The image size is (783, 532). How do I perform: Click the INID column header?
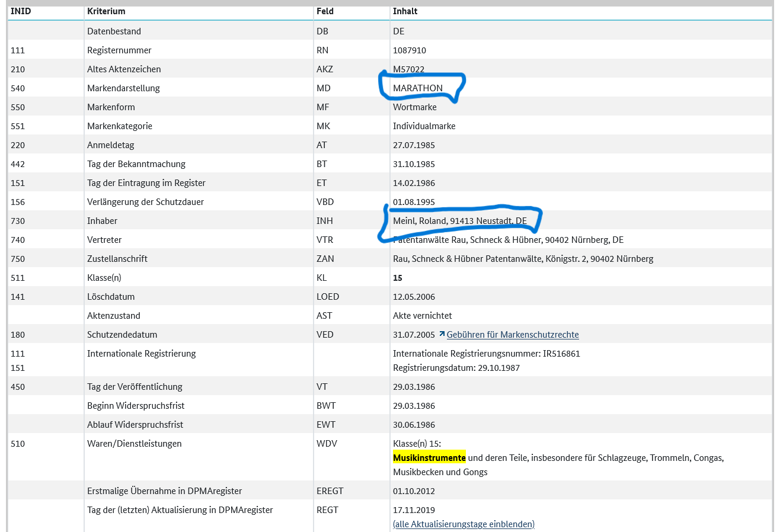(21, 11)
